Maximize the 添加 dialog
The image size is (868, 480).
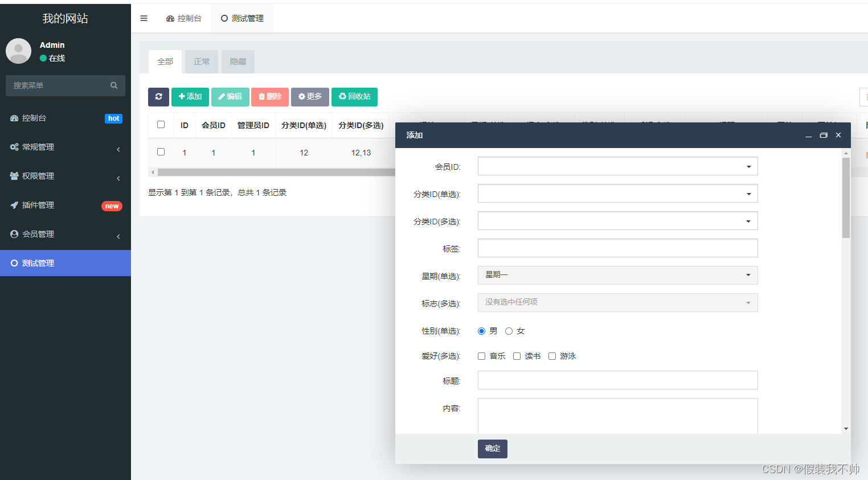point(823,135)
